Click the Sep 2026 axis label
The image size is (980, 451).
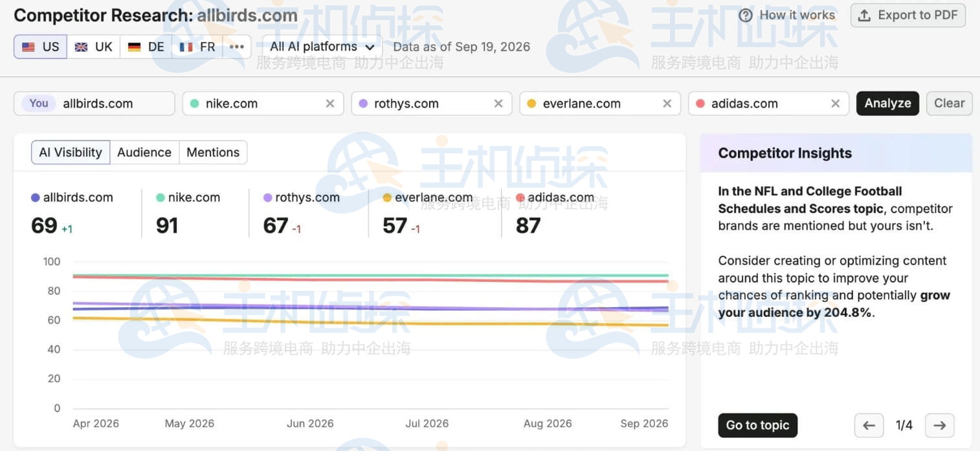tap(644, 423)
